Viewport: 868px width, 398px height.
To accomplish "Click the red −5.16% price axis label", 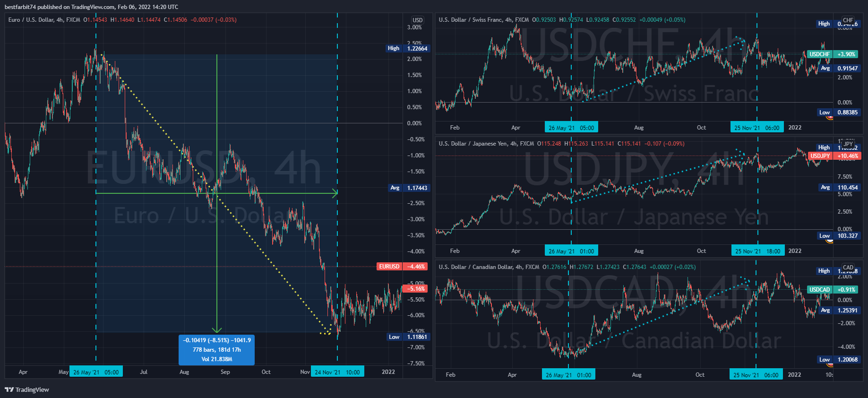I will (x=415, y=289).
